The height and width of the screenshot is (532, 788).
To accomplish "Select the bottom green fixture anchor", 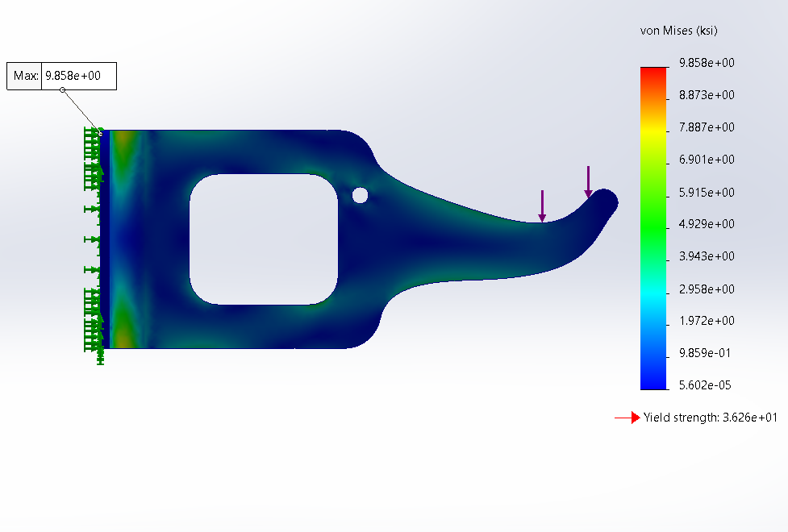I will click(x=99, y=359).
